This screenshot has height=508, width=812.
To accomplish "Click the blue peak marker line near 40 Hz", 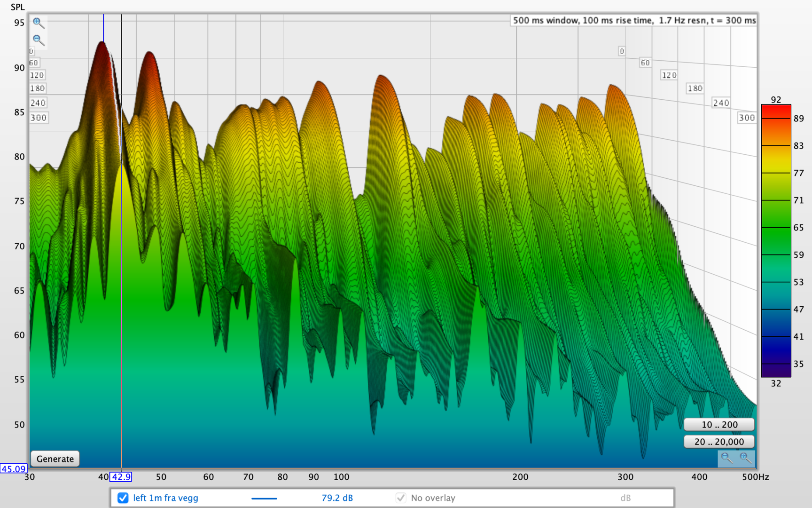I will click(x=103, y=28).
